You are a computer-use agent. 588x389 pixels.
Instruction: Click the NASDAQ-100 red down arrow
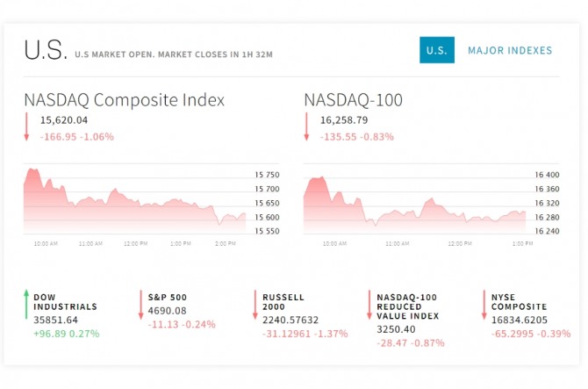[306, 127]
